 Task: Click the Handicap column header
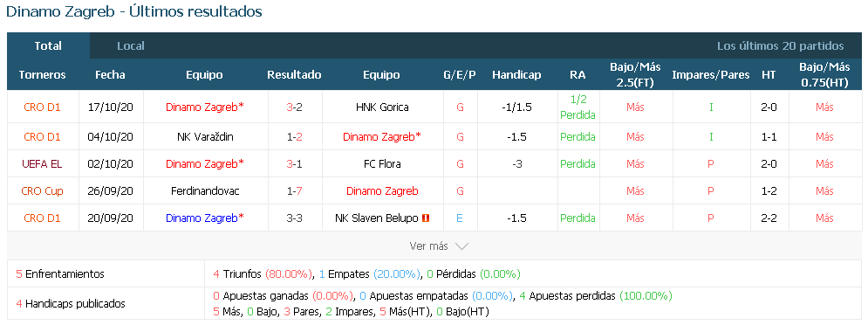tap(516, 75)
